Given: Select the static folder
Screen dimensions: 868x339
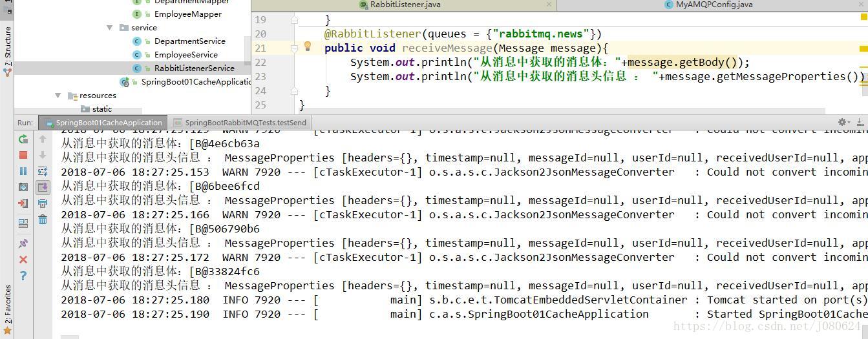Looking at the screenshot, I should coord(96,108).
